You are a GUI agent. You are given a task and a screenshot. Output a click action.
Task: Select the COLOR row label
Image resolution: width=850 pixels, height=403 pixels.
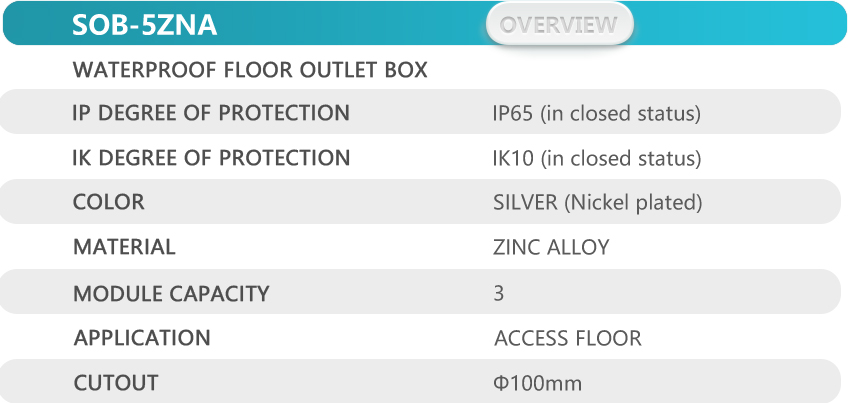coord(108,202)
